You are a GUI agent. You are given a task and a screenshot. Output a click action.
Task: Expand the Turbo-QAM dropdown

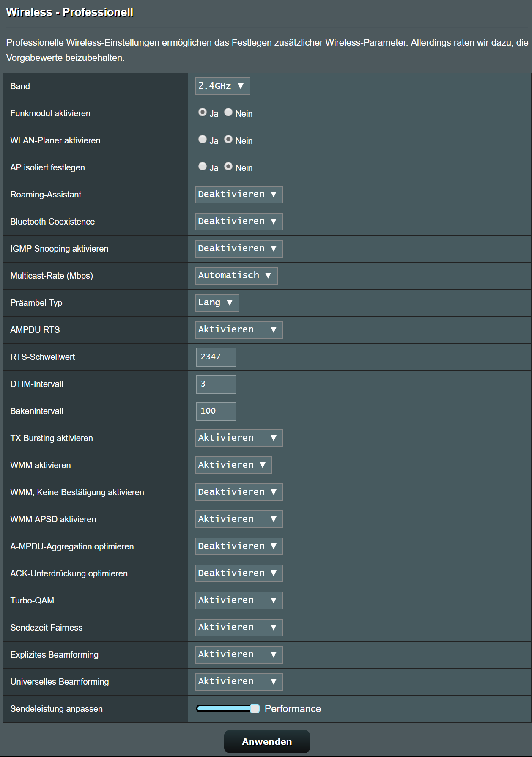click(x=239, y=601)
